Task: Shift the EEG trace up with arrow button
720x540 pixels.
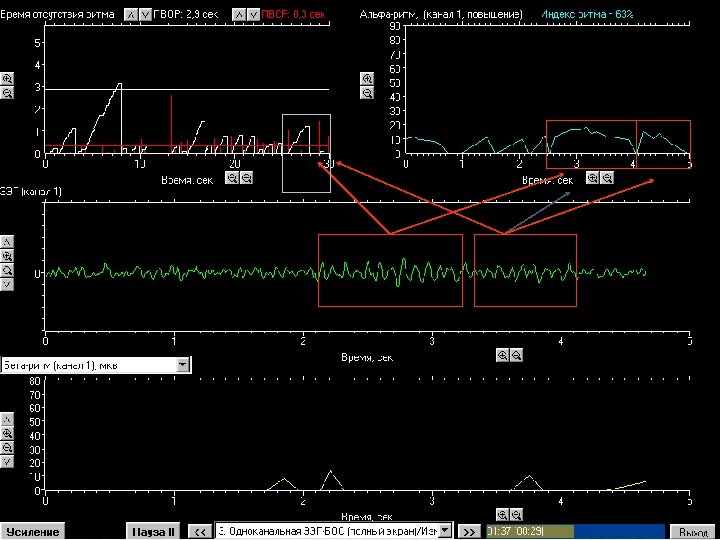Action: point(7,242)
